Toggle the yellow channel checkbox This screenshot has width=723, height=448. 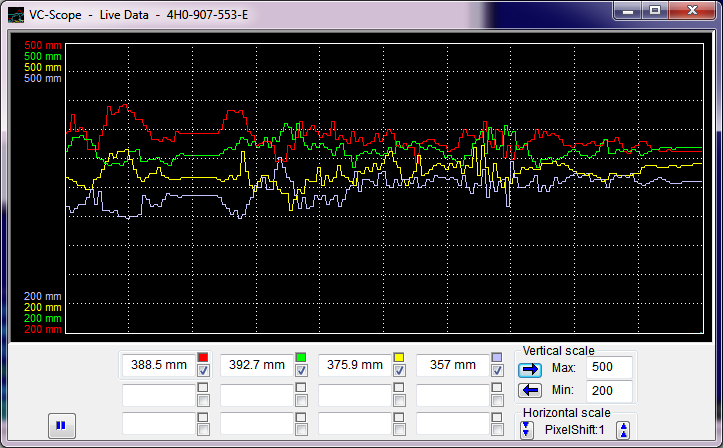tap(399, 372)
